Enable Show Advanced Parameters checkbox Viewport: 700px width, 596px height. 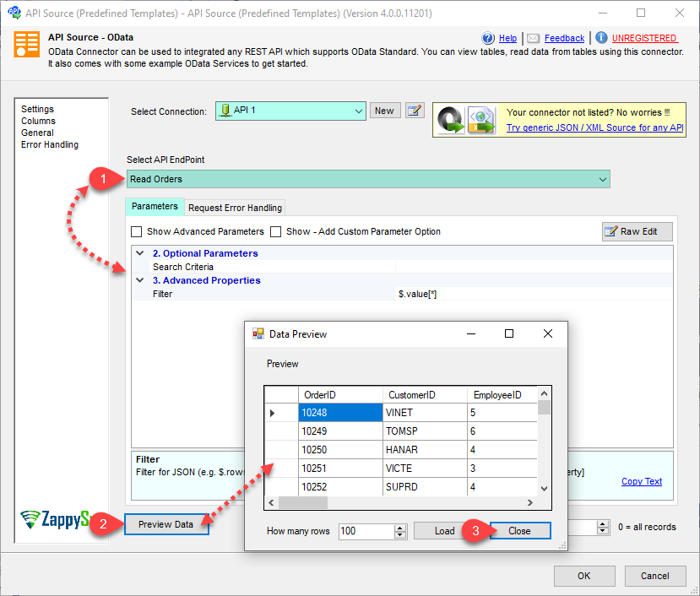[x=136, y=231]
